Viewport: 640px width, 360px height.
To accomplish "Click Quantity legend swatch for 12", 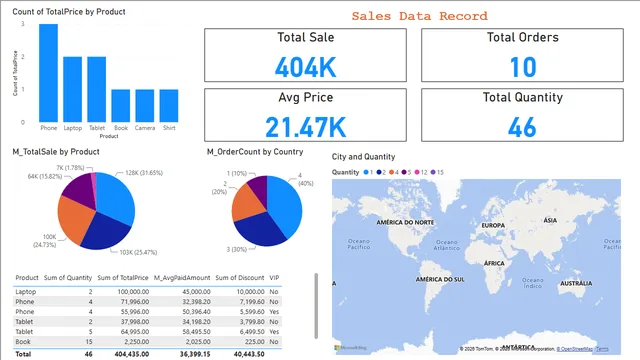I will [x=417, y=172].
